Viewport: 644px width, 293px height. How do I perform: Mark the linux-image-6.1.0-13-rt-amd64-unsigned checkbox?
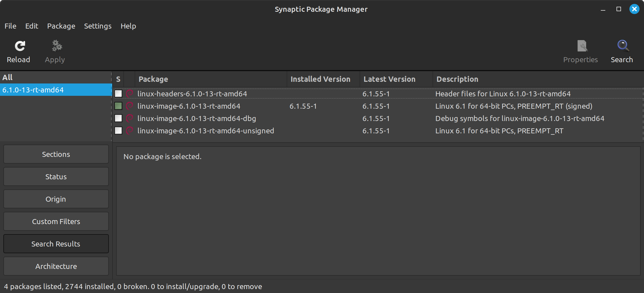(x=118, y=131)
